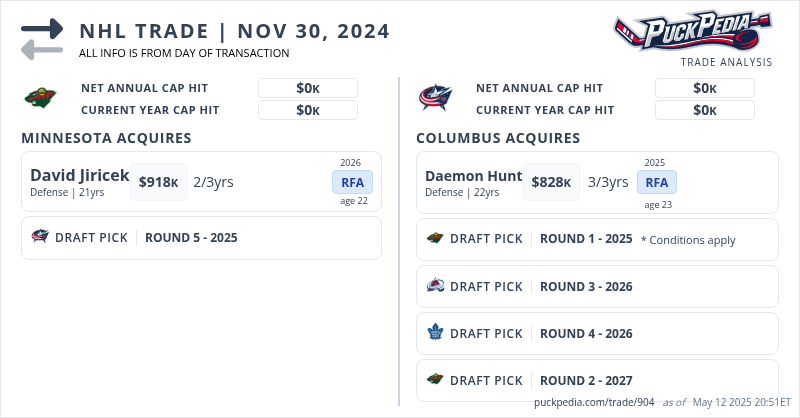This screenshot has width=800, height=418.
Task: Click Minnesota net annual cap hit box
Action: [x=307, y=88]
